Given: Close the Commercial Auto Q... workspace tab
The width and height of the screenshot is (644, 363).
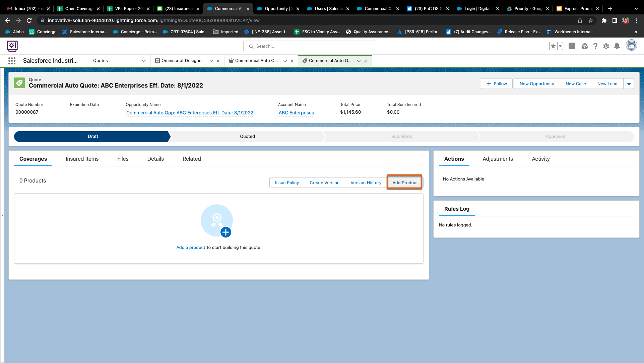Looking at the screenshot, I should [366, 61].
